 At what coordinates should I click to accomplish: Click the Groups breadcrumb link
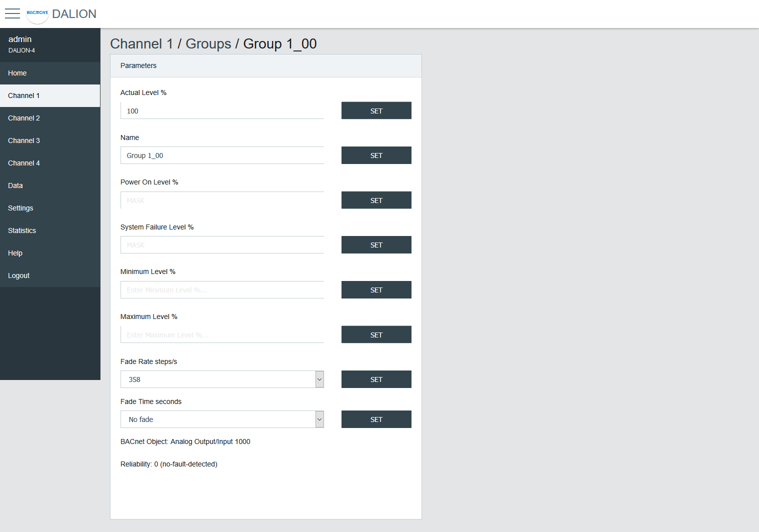tap(208, 44)
